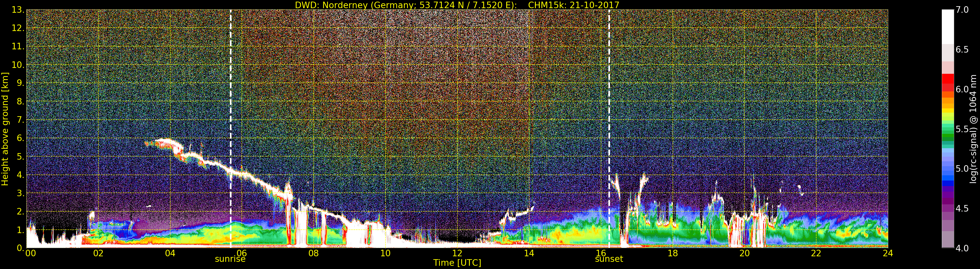The height and width of the screenshot is (269, 980).
Task: Click the height tick label '5.'
Action: tap(21, 156)
